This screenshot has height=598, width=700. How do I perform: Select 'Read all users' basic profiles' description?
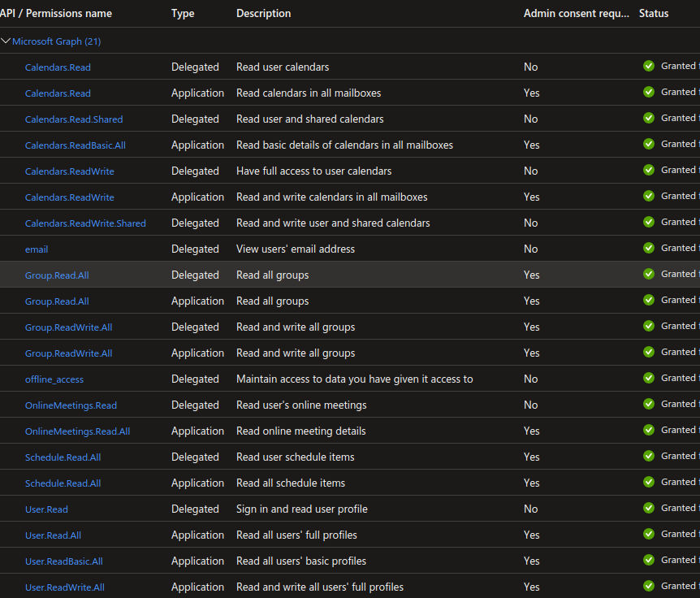coord(301,561)
